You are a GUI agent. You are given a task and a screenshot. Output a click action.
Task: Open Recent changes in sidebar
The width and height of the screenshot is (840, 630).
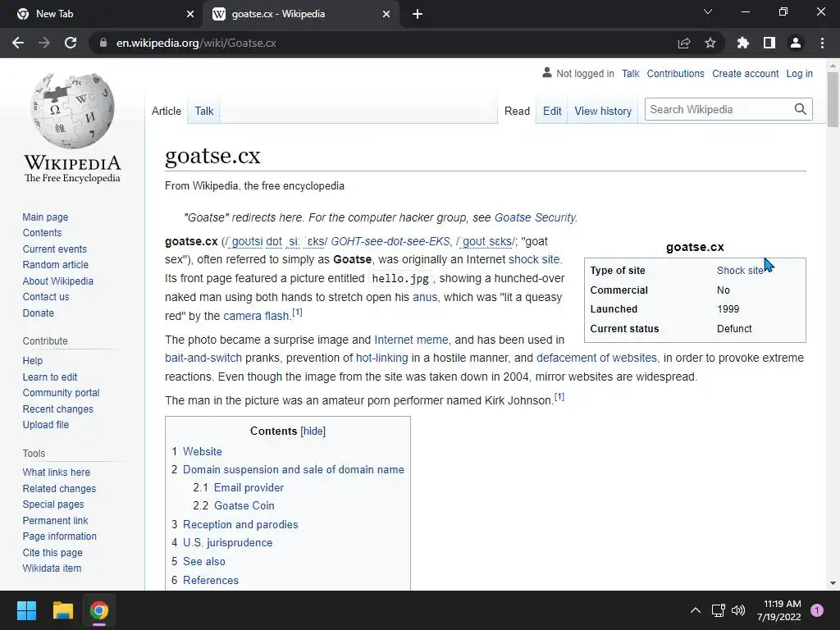click(58, 409)
